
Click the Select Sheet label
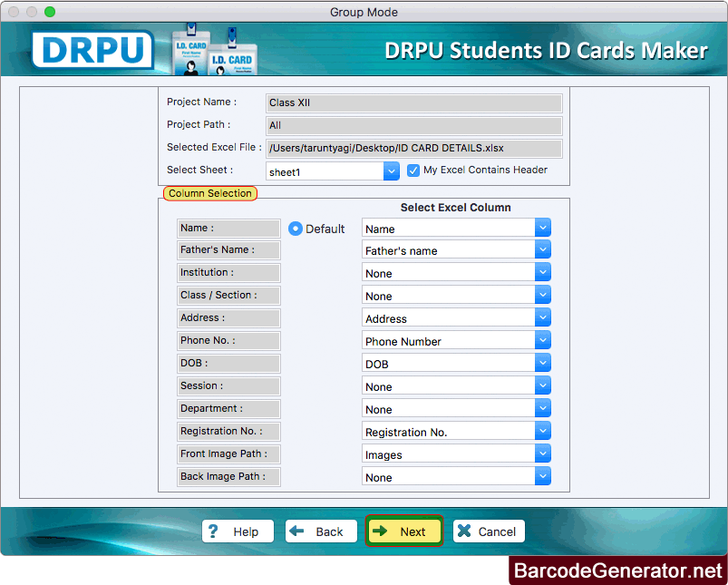tap(199, 171)
